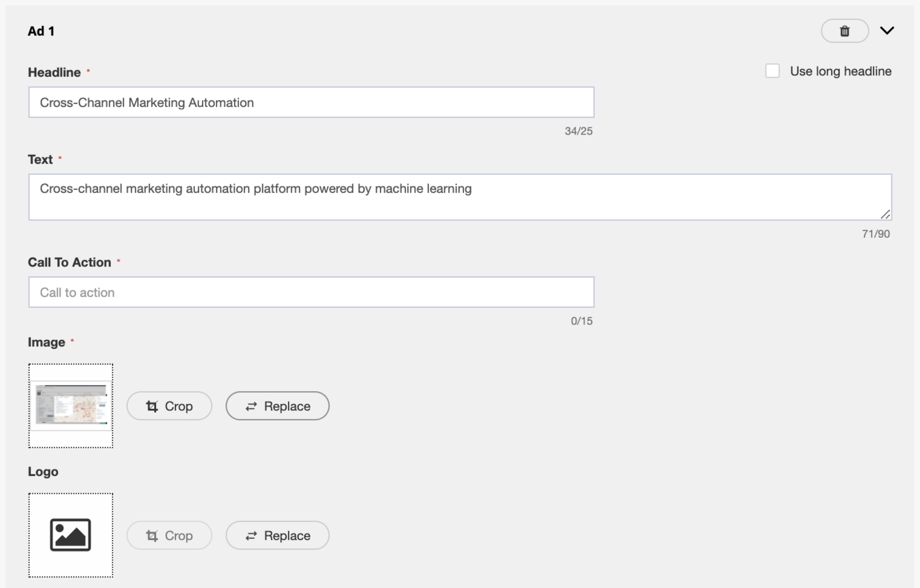This screenshot has height=588, width=920.
Task: Collapse the Ad 1 section chevron
Action: 887,30
